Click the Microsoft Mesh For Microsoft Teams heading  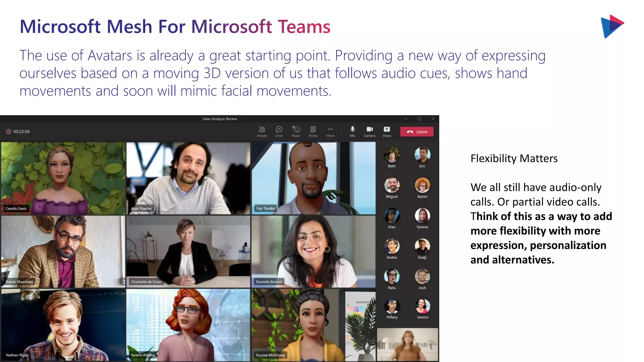pos(175,26)
